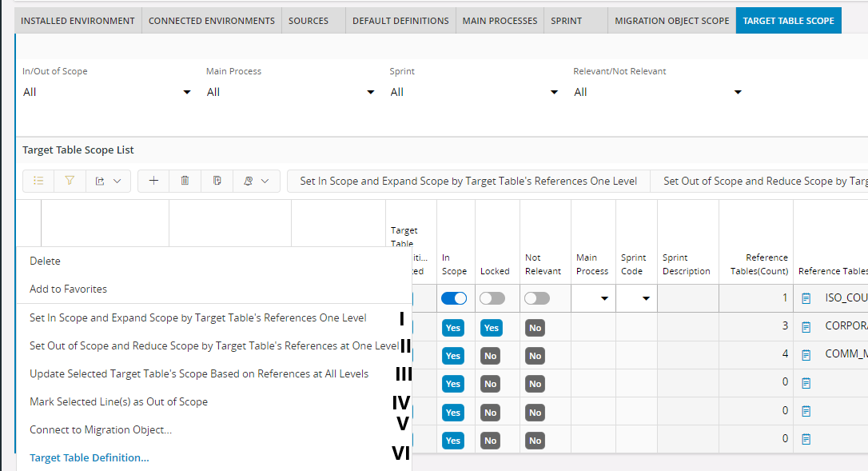The width and height of the screenshot is (868, 471).
Task: Expand the Sprint filter dropdown
Action: 474,93
